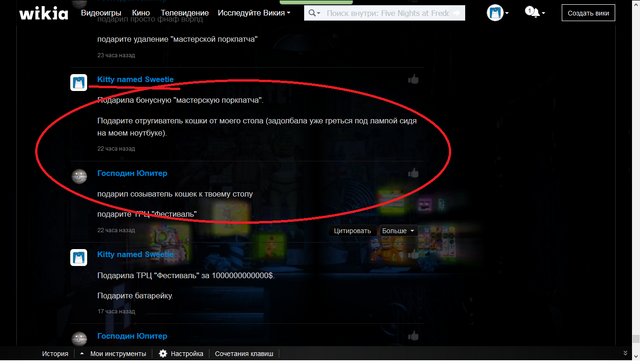Open Сочетания клавиш link
The height and width of the screenshot is (364, 640).
pos(244,354)
